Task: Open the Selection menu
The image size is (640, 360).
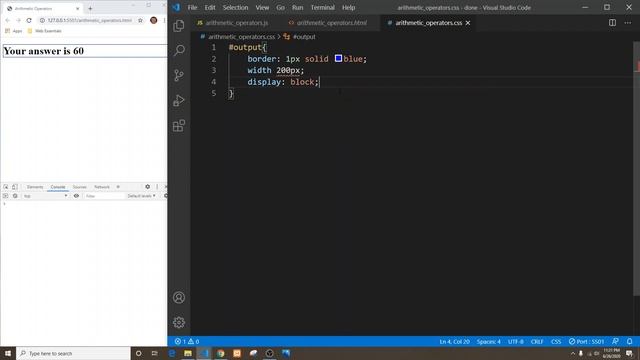Action: [x=235, y=7]
